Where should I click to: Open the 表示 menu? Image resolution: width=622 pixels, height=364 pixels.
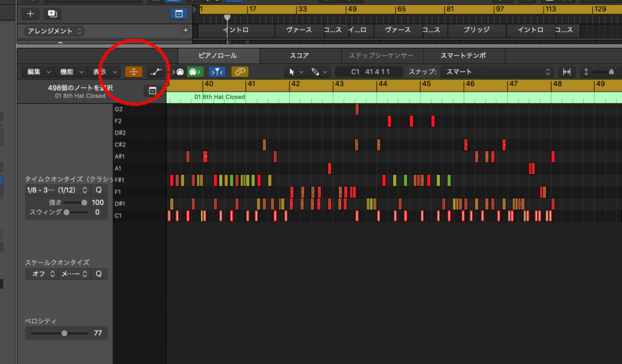104,72
